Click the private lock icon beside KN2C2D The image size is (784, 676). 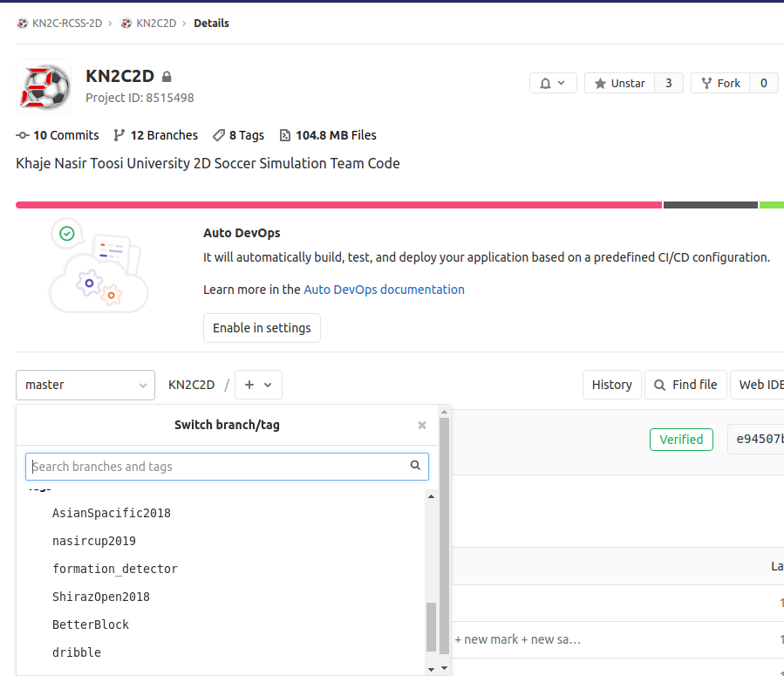(167, 77)
